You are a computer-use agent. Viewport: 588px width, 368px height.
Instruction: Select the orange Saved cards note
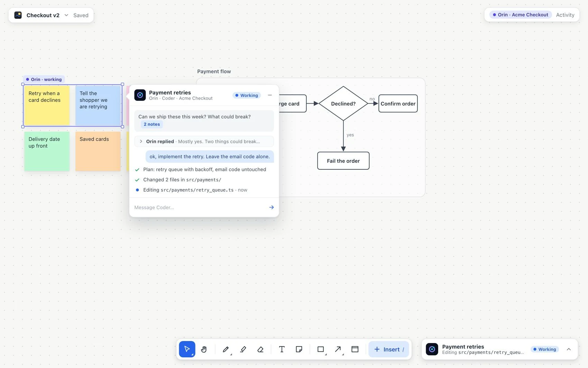[x=98, y=151]
